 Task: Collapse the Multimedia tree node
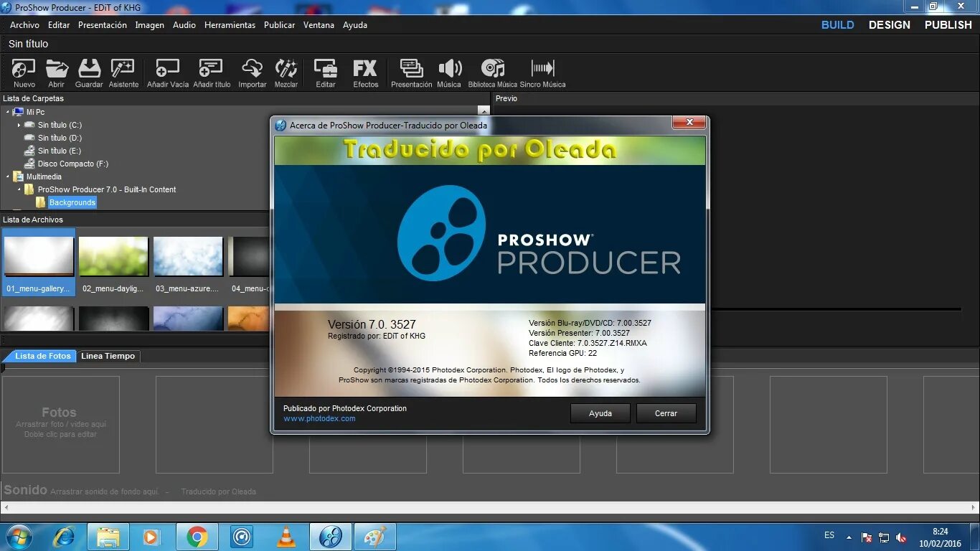tap(8, 176)
